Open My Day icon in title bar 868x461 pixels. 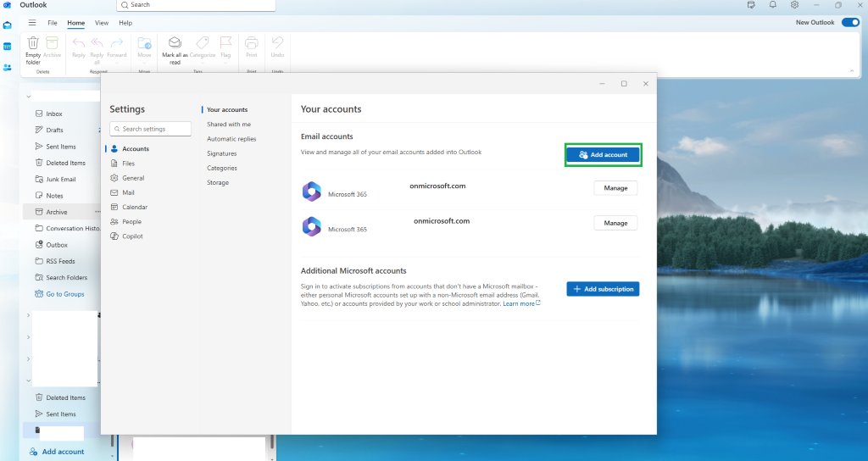pyautogui.click(x=751, y=5)
